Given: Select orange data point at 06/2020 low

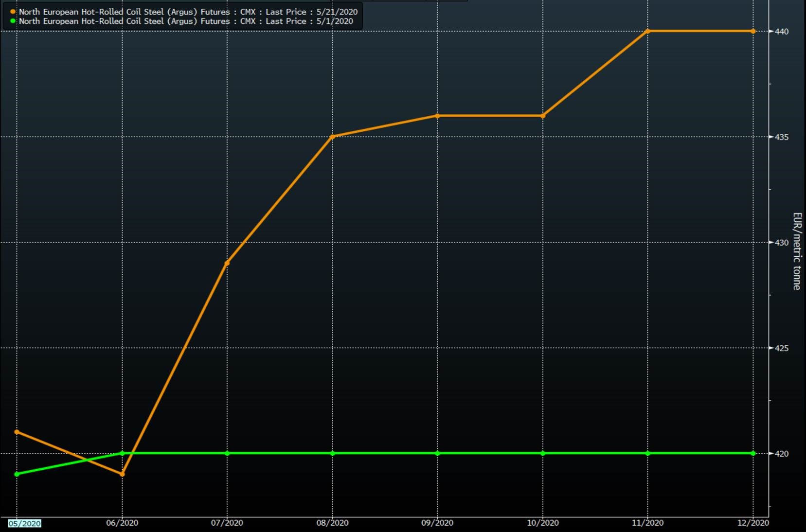Looking at the screenshot, I should 122,474.
